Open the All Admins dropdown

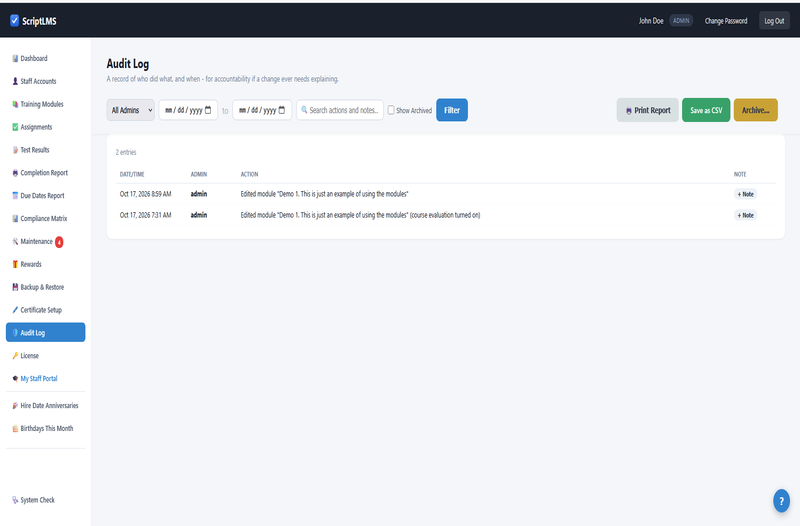click(x=131, y=110)
